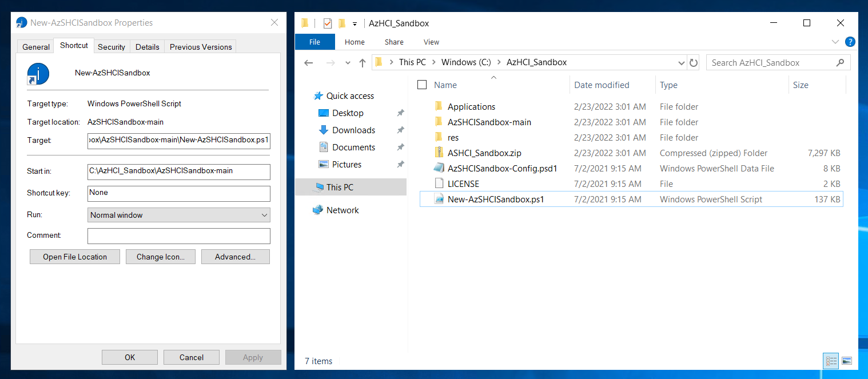The height and width of the screenshot is (379, 868).
Task: Click the Target input field
Action: [179, 141]
